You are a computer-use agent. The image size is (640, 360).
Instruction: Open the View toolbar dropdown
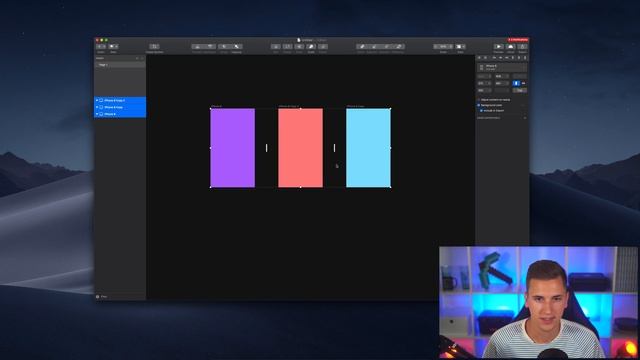[460, 47]
